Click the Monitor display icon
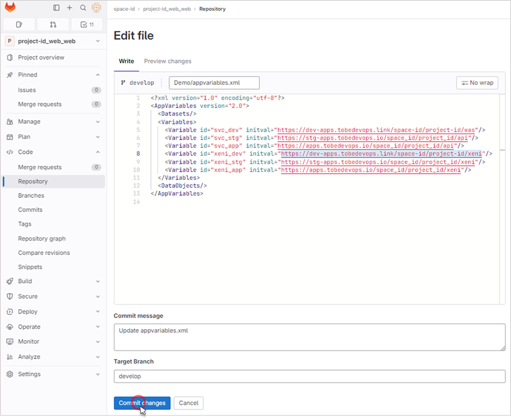 10,341
